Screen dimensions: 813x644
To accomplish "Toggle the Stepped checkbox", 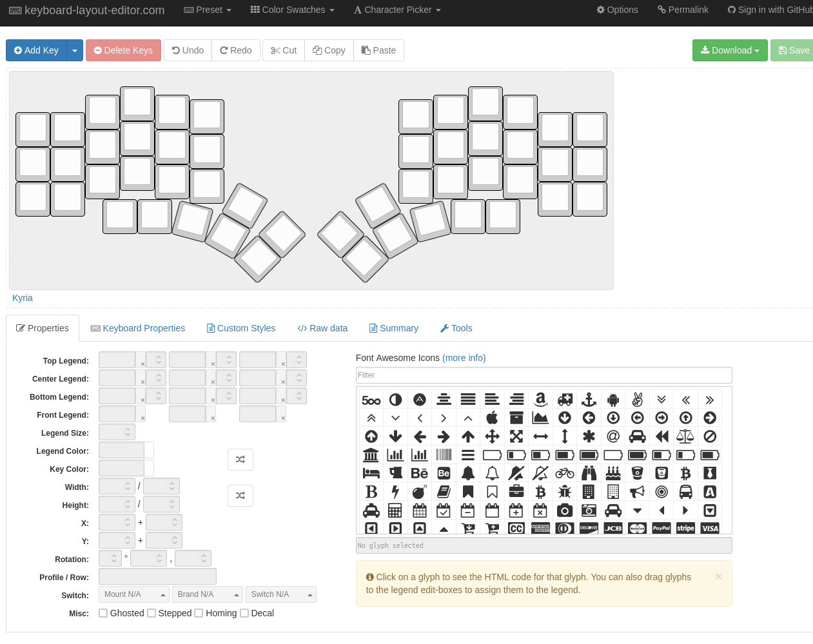I will tap(152, 613).
